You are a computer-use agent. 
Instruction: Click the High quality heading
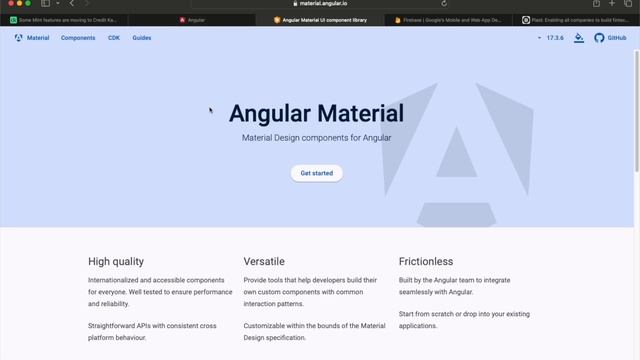[x=116, y=262]
